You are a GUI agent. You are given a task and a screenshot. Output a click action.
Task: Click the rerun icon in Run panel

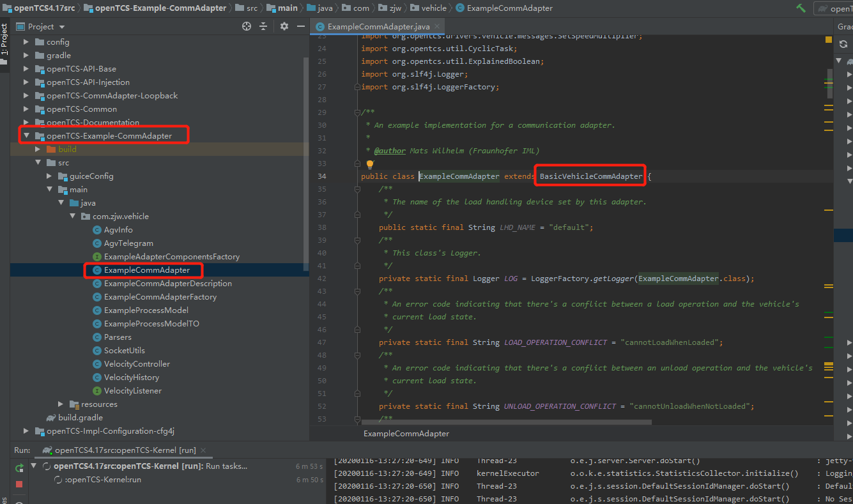(19, 468)
